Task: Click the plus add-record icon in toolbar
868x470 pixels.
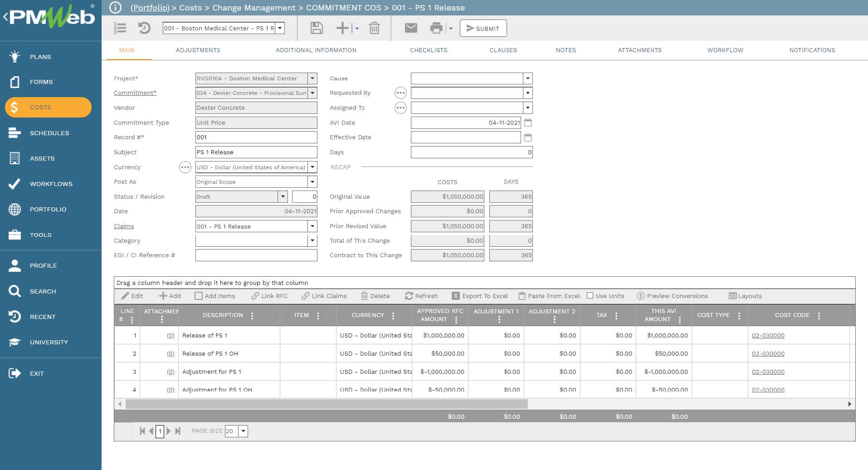Action: click(x=342, y=28)
